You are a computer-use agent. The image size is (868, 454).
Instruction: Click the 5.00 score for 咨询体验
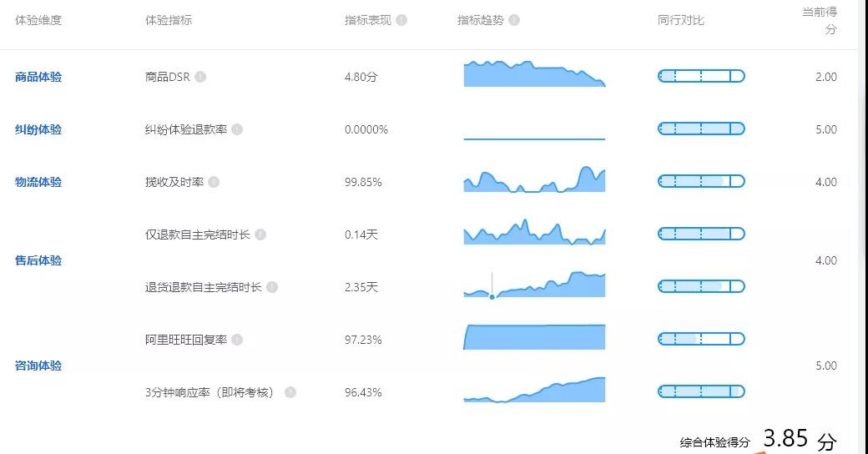click(826, 366)
